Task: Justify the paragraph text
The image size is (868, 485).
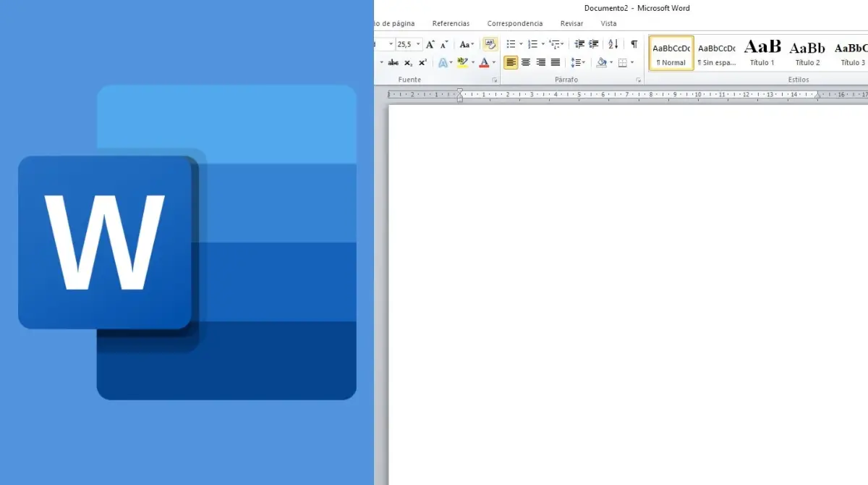Action: pos(556,63)
